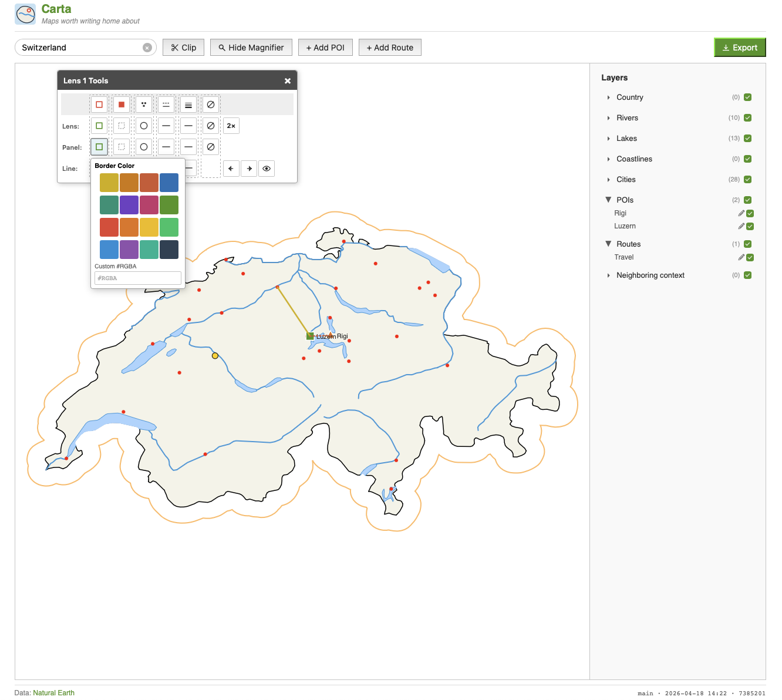The image size is (782, 700).
Task: Open the 2x zoom control on the Lens row
Action: [231, 126]
